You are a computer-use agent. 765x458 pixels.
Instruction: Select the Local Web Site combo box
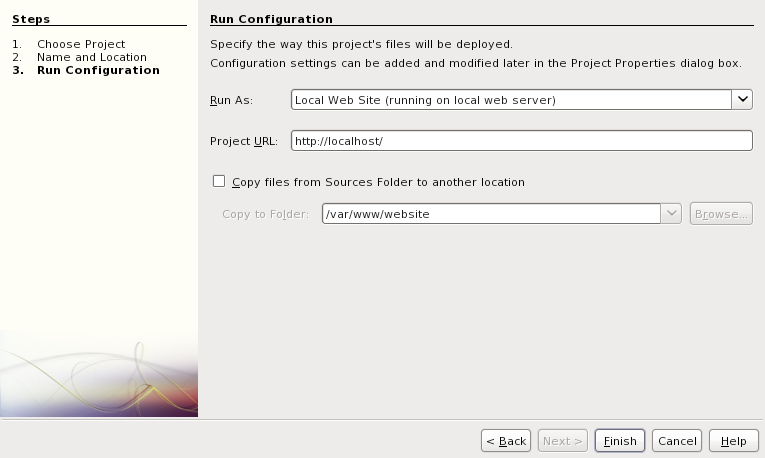511,100
